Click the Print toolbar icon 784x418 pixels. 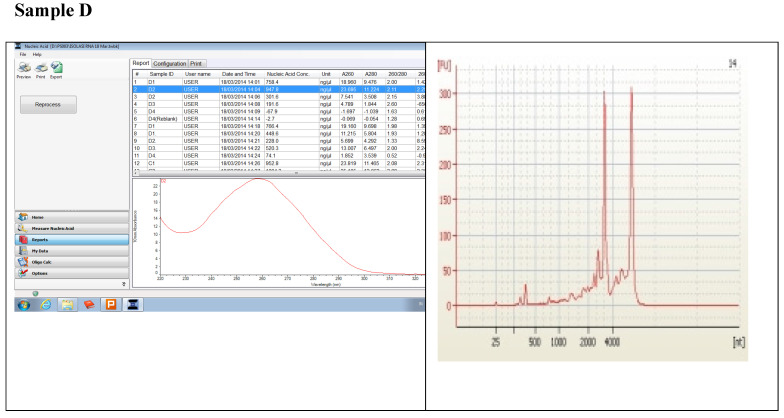pyautogui.click(x=41, y=68)
